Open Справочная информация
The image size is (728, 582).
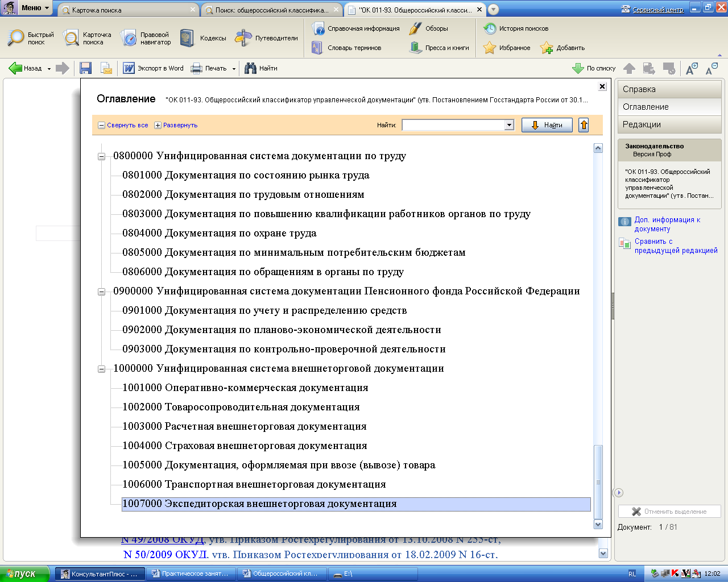click(x=355, y=28)
